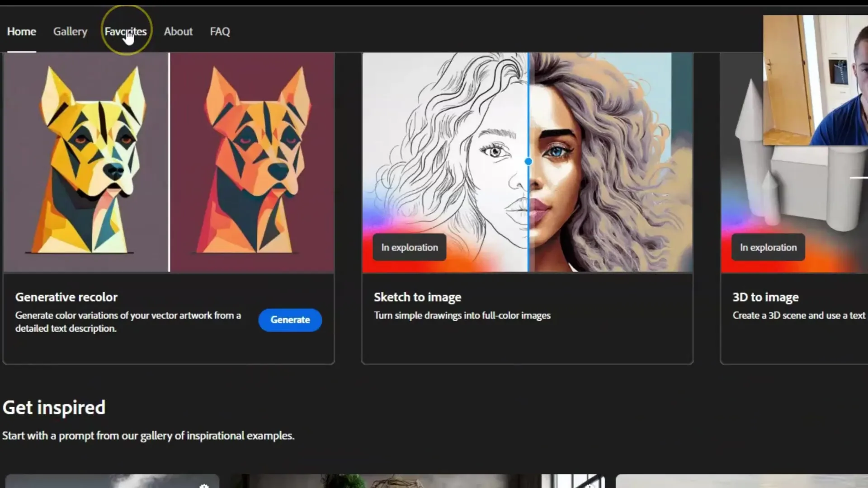Click the Generative recolor title
This screenshot has width=868, height=488.
66,297
